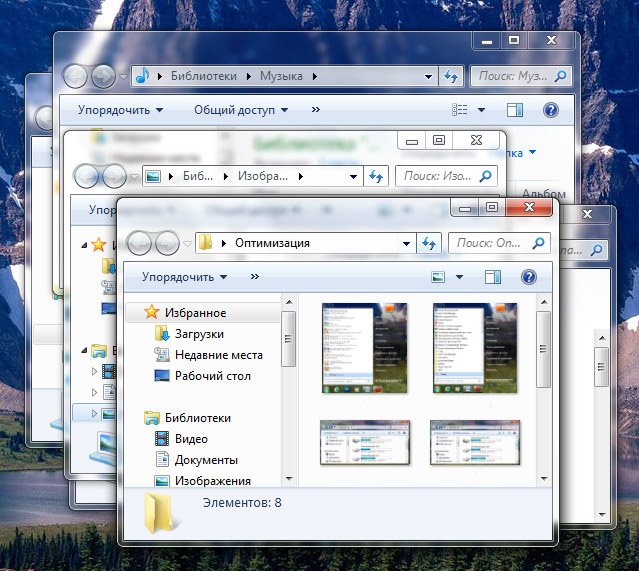
Task: Select the bottom-left Explorer screenshot thumbnail
Action: click(365, 443)
